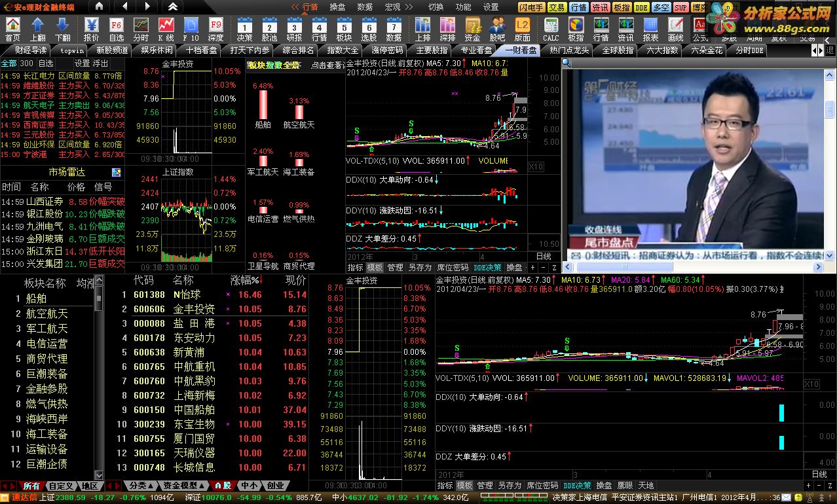Open the 版面 L2 layout icon
Viewport: 837px width, 504px height.
[x=522, y=29]
